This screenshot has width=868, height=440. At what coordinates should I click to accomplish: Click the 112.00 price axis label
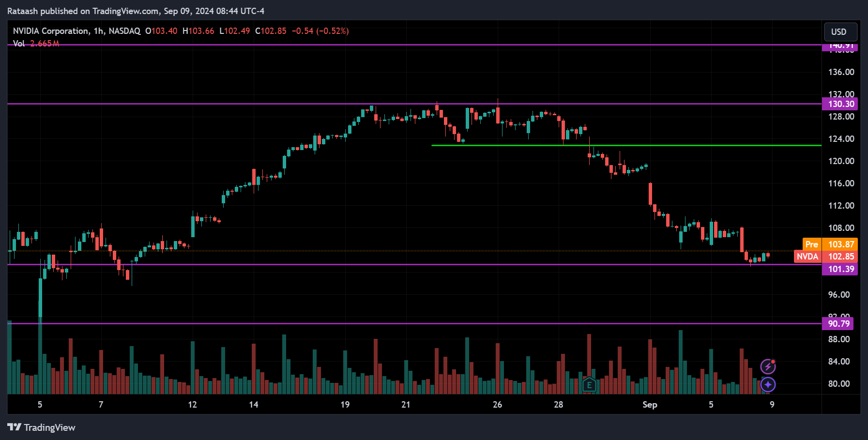click(x=841, y=206)
